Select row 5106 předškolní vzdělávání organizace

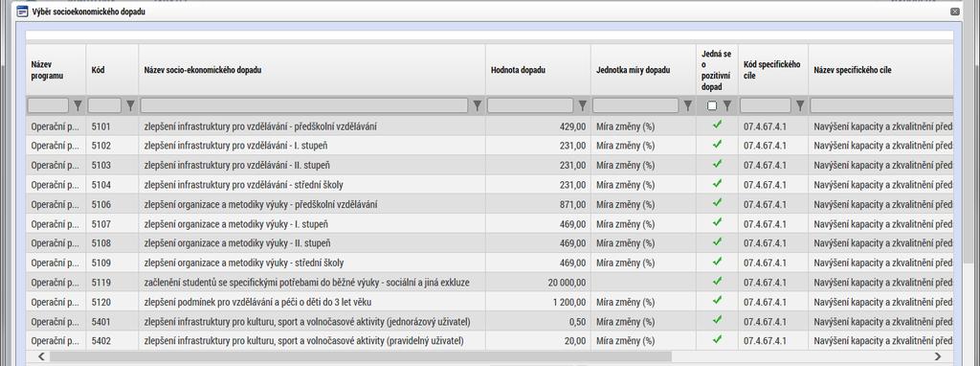489,205
